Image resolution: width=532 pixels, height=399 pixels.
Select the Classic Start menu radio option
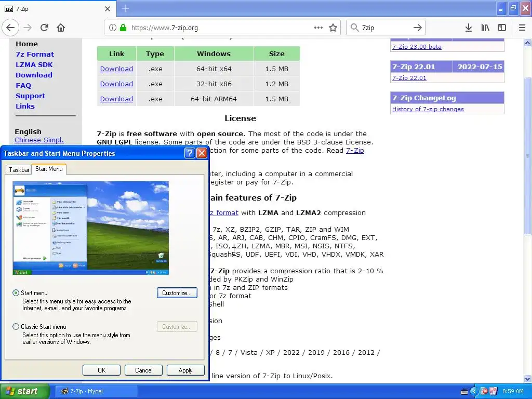16,327
